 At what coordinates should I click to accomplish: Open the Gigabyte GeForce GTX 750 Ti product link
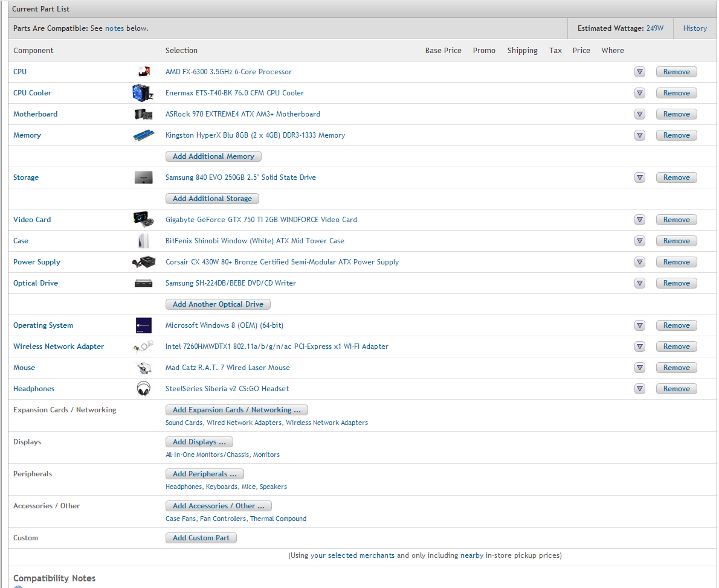(261, 220)
